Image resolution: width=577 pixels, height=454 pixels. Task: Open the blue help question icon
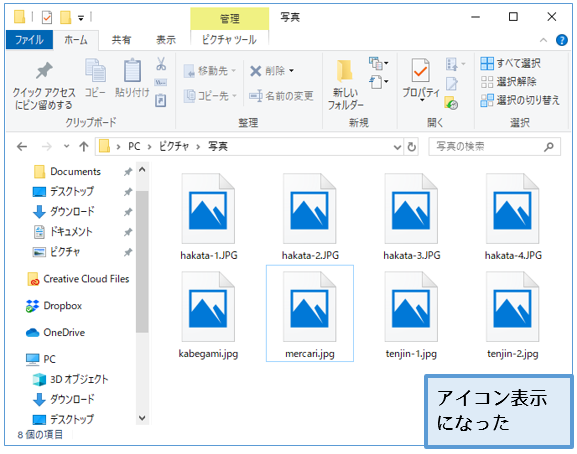click(x=562, y=40)
